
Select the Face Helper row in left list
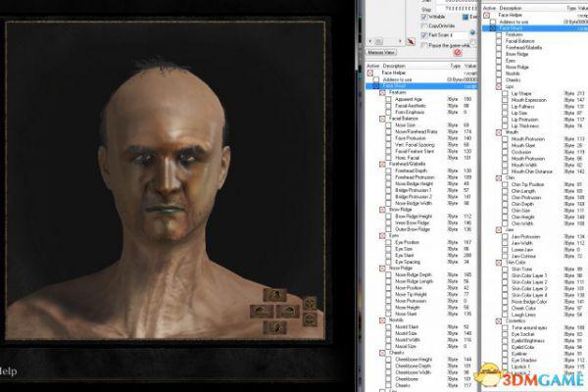pyautogui.click(x=421, y=73)
